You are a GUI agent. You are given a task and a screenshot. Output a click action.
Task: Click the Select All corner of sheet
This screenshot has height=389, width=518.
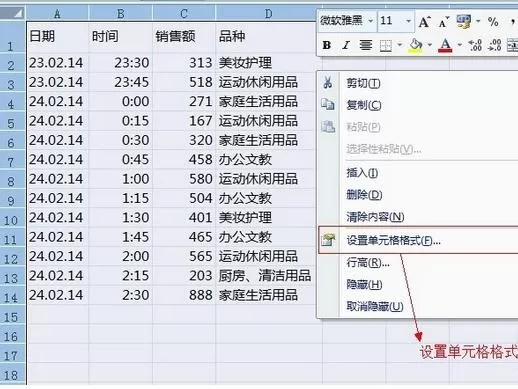[13, 14]
